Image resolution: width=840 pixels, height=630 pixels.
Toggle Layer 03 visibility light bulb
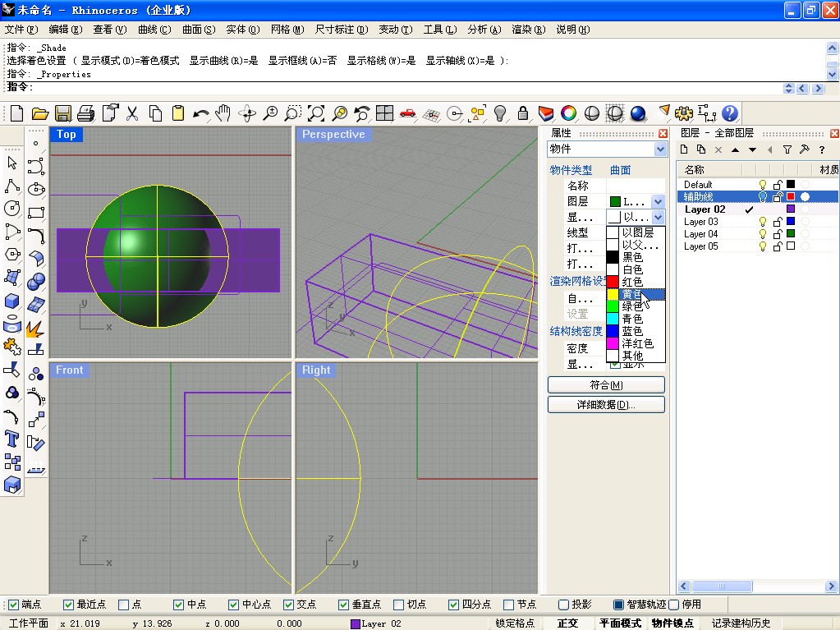[x=762, y=222]
